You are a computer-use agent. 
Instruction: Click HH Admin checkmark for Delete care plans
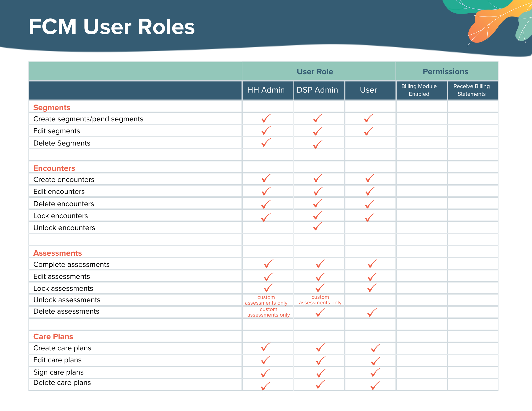(265, 386)
